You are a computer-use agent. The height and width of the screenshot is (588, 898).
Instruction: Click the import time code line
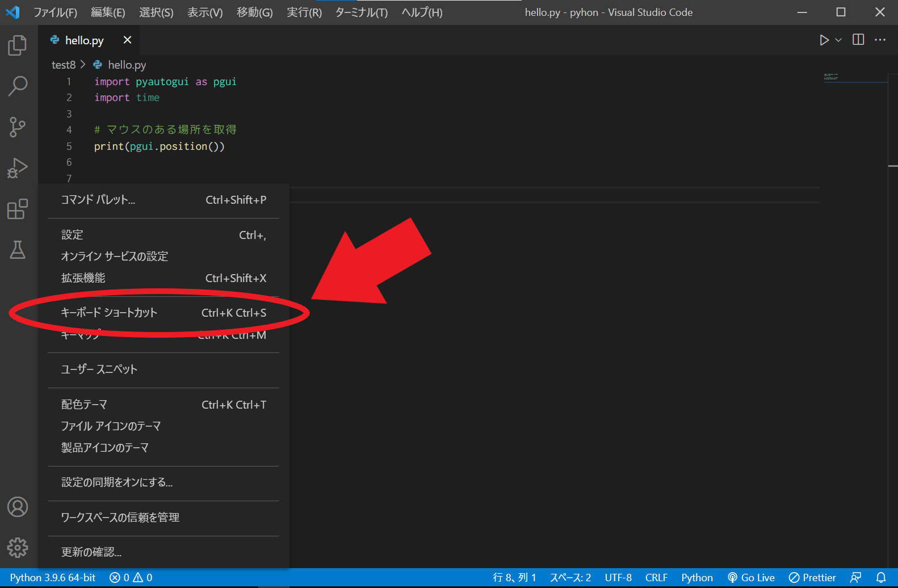tap(127, 98)
